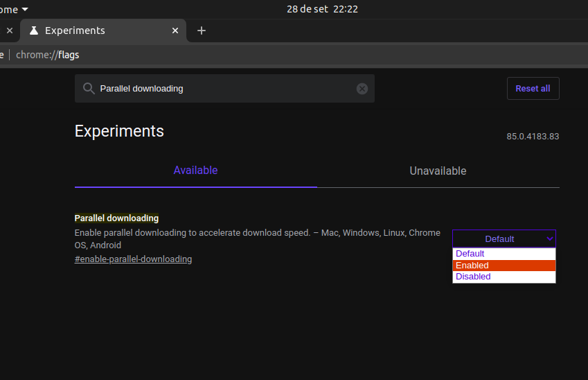Click the Parallel downloading flag title
The height and width of the screenshot is (380, 588).
[x=116, y=218]
